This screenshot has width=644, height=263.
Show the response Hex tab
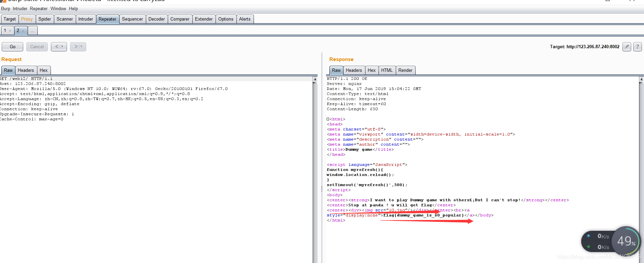pyautogui.click(x=372, y=70)
